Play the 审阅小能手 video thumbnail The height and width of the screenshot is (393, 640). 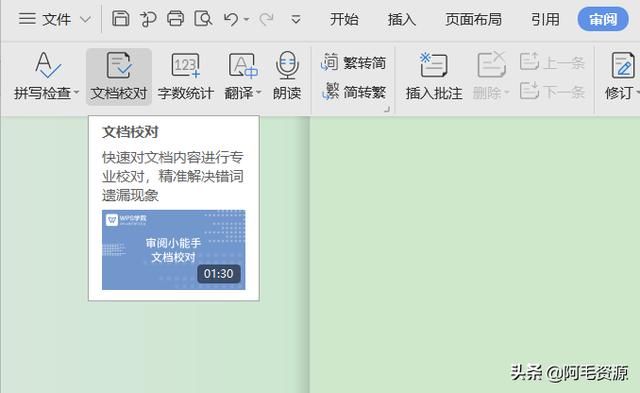click(173, 250)
